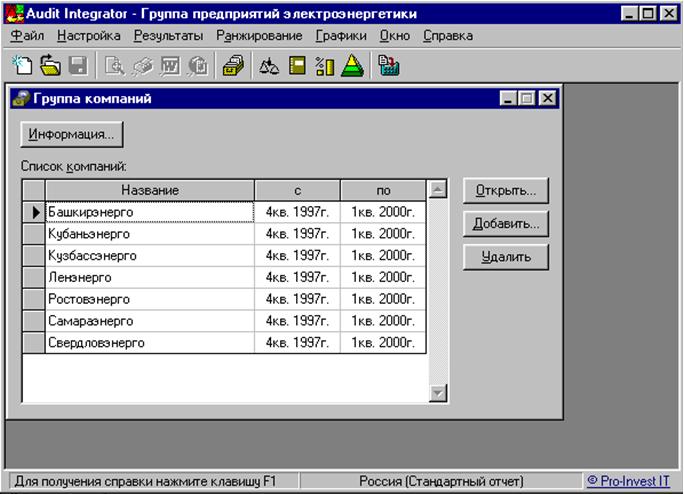Click the percent bar chart icon
The width and height of the screenshot is (684, 494).
(x=325, y=66)
